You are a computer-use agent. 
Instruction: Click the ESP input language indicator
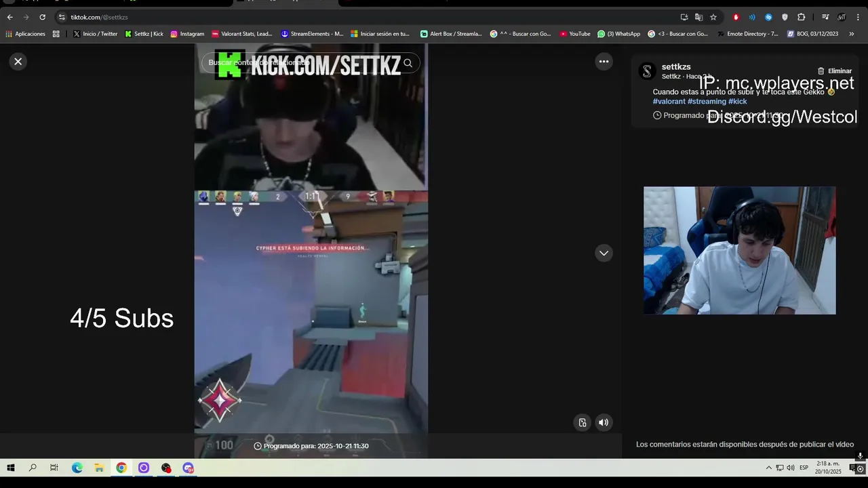(x=804, y=468)
